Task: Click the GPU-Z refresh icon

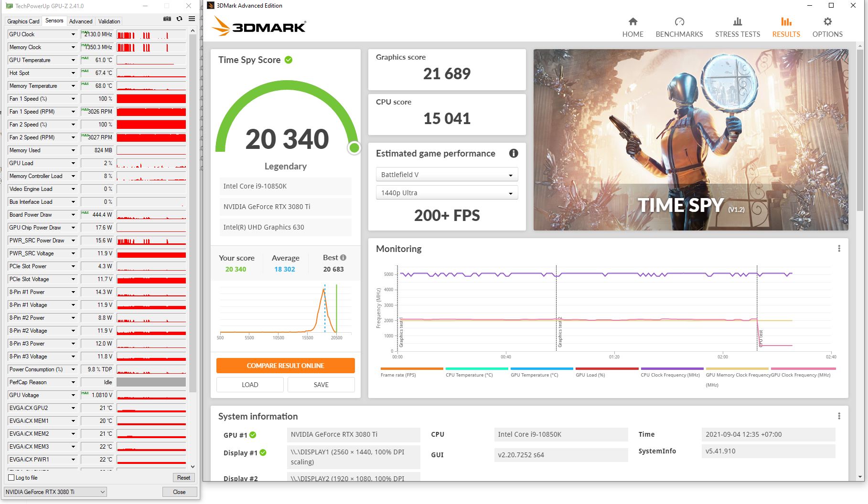Action: click(x=180, y=19)
